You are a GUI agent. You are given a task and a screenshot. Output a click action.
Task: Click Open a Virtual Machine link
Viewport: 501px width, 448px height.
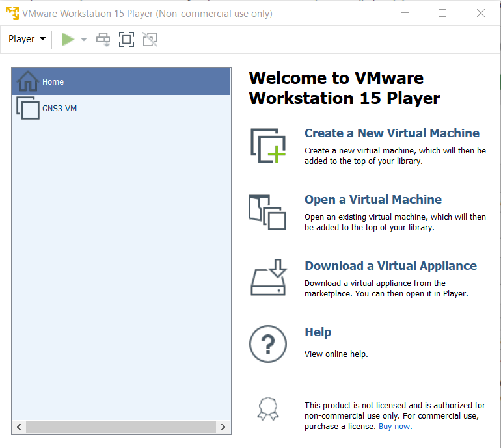click(373, 200)
